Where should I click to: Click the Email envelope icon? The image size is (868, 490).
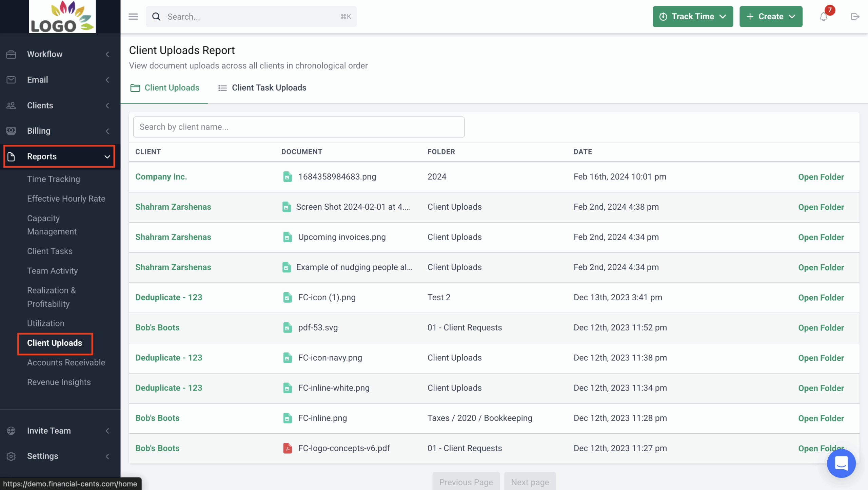coord(11,80)
